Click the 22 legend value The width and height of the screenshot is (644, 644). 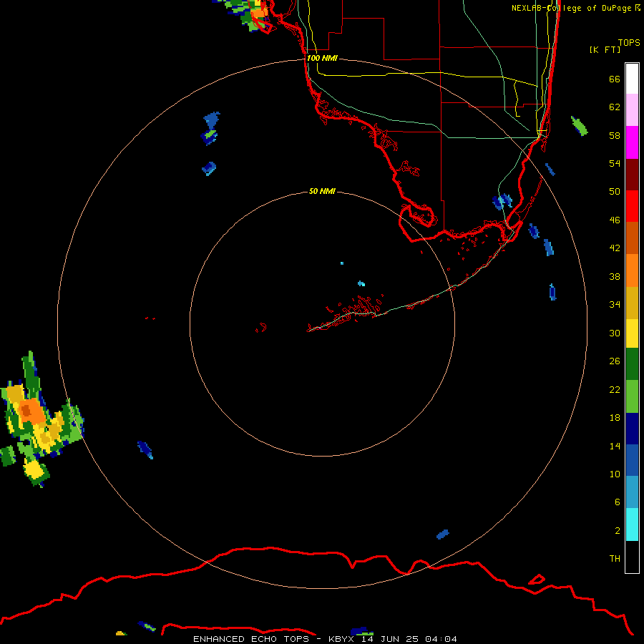[x=615, y=389]
